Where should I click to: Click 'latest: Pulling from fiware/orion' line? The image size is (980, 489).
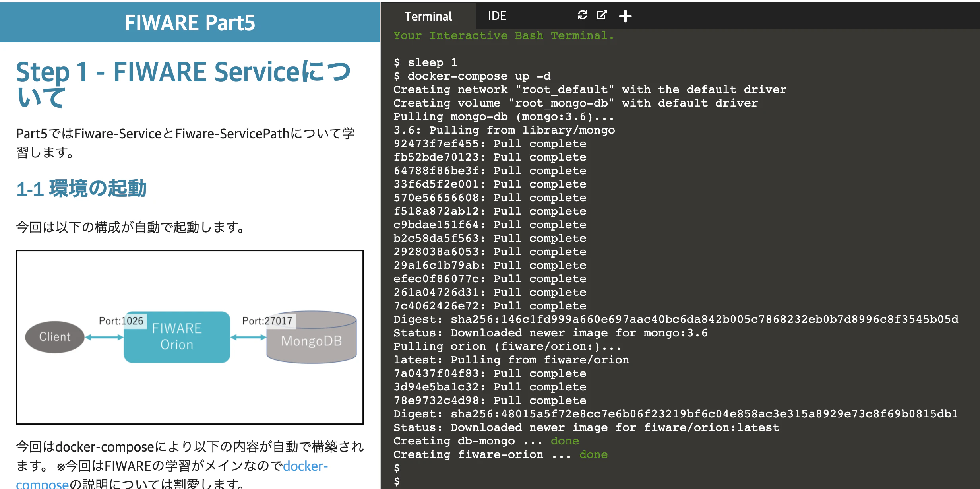coord(511,360)
